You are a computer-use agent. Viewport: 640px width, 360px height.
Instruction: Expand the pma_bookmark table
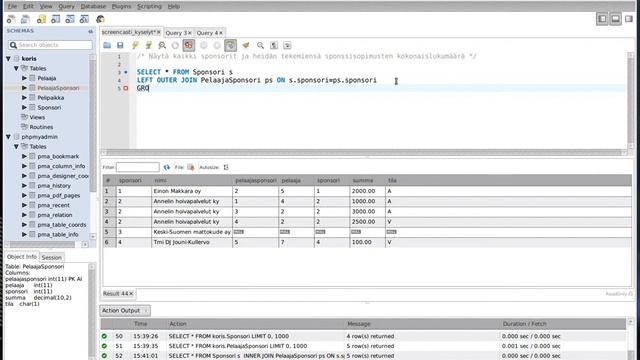(x=24, y=156)
